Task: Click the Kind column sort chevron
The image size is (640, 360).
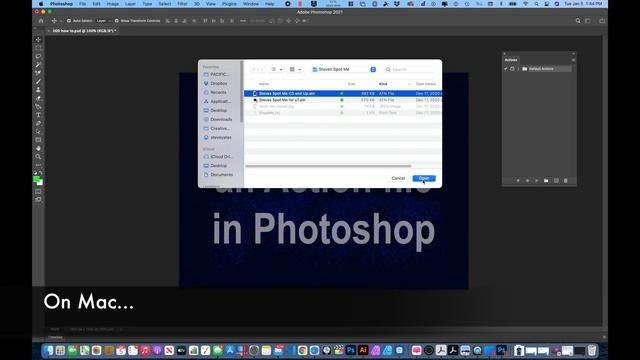Action: (x=409, y=84)
